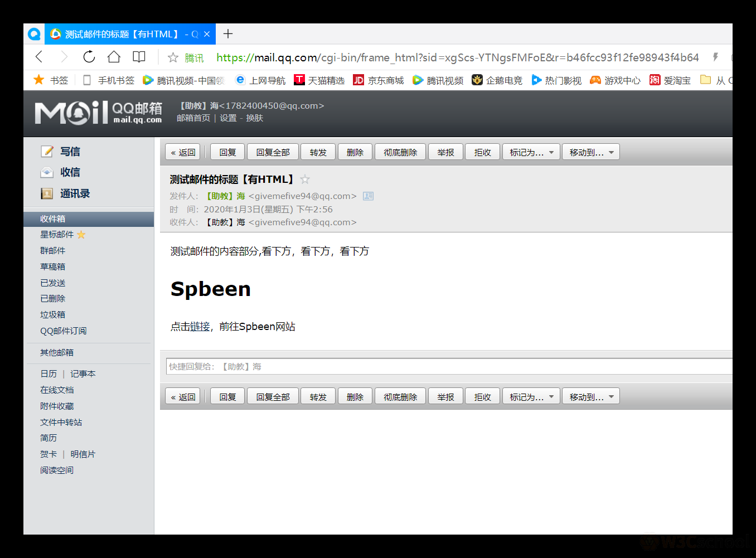Open the 天猫精选 bookmark
The height and width of the screenshot is (558, 756).
pos(319,80)
